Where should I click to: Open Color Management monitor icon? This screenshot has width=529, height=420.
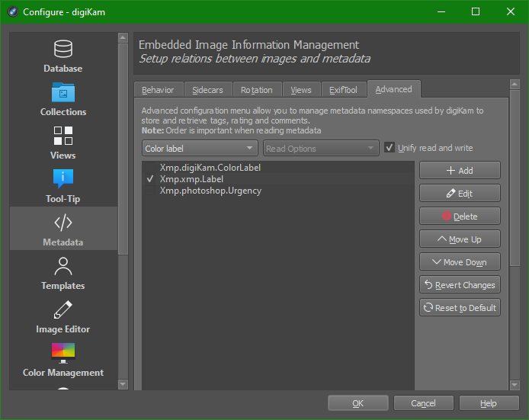pyautogui.click(x=63, y=353)
